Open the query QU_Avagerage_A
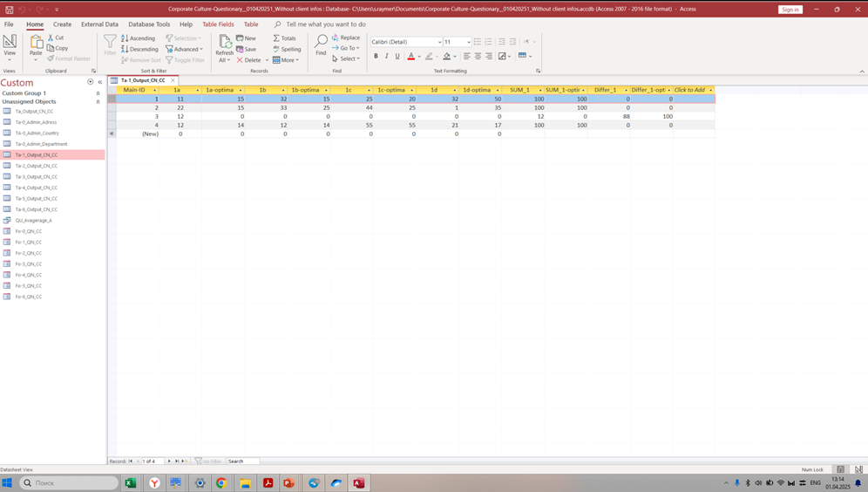 [33, 221]
